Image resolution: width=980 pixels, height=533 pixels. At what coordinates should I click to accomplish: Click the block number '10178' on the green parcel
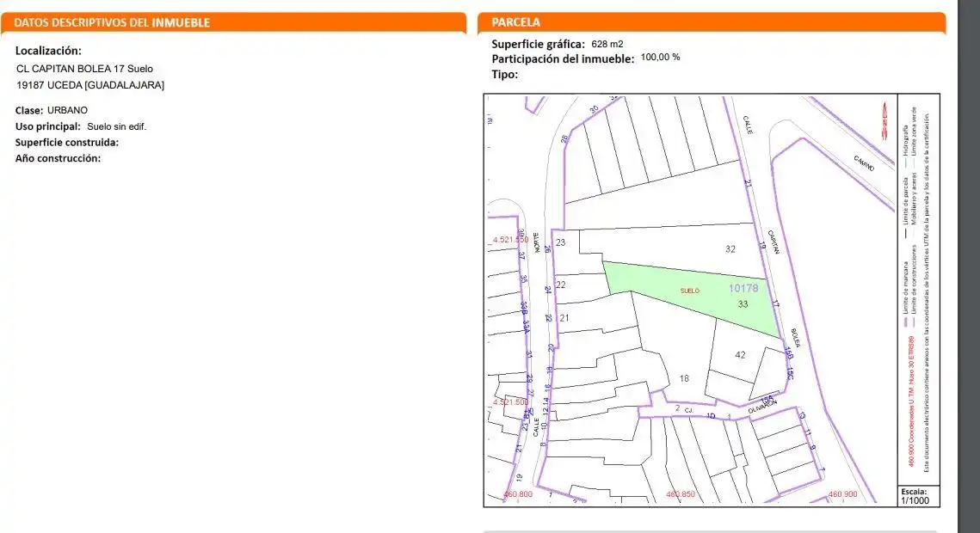pyautogui.click(x=743, y=288)
